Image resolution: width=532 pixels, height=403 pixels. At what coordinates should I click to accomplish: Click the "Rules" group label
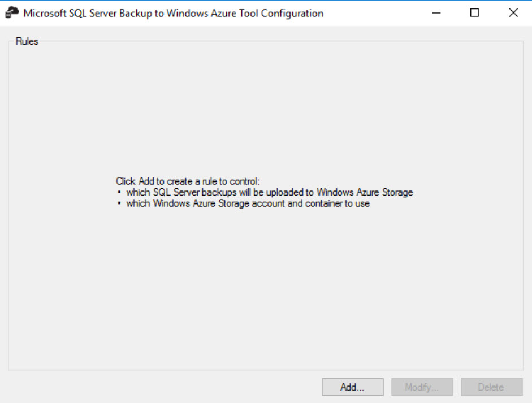pos(27,41)
